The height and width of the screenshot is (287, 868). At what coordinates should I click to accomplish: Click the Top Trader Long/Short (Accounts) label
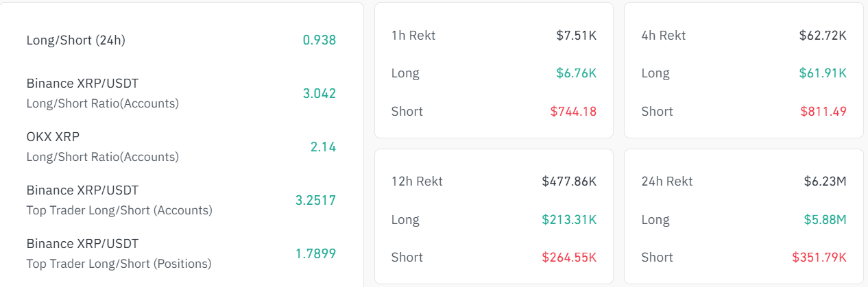coord(119,210)
